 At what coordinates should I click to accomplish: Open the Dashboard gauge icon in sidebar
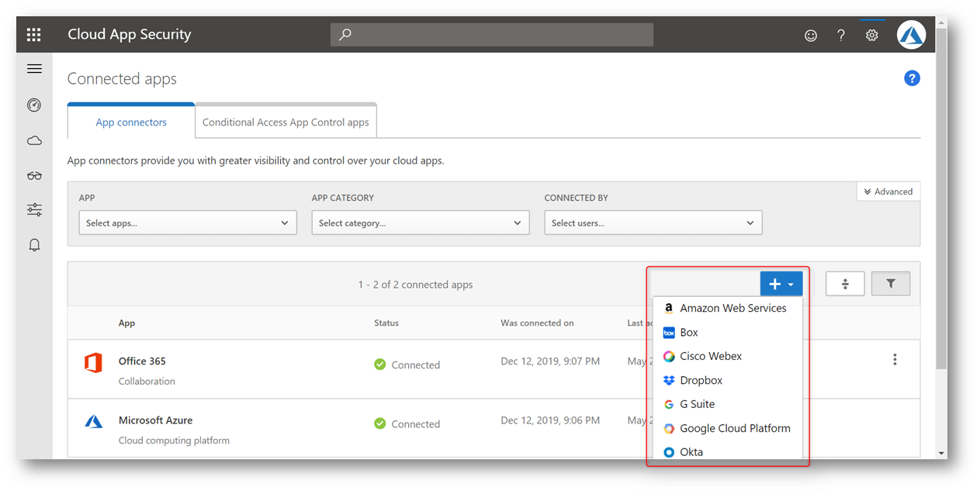point(34,105)
